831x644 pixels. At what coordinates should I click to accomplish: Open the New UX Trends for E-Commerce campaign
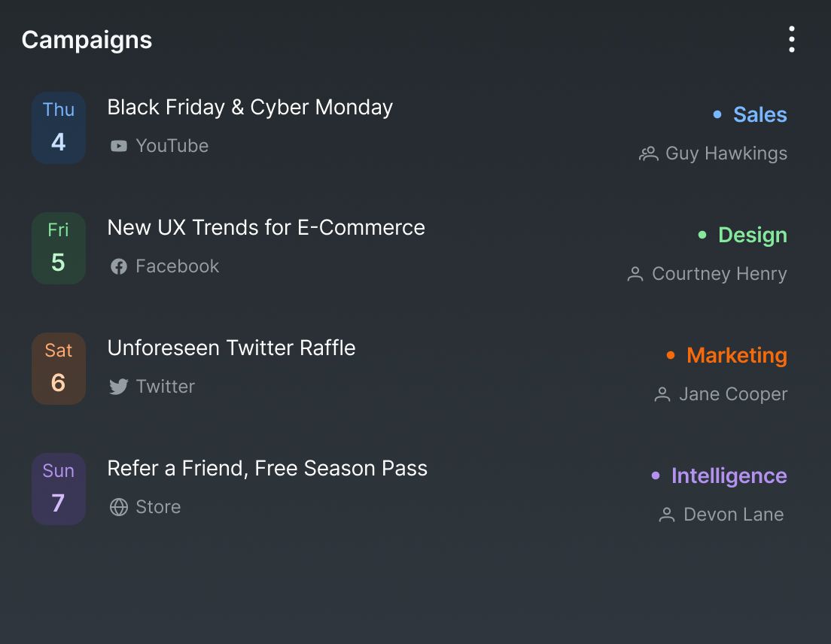tap(266, 228)
